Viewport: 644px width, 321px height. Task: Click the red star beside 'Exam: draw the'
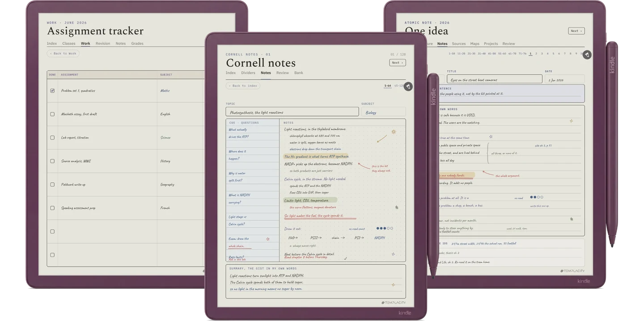click(x=268, y=239)
